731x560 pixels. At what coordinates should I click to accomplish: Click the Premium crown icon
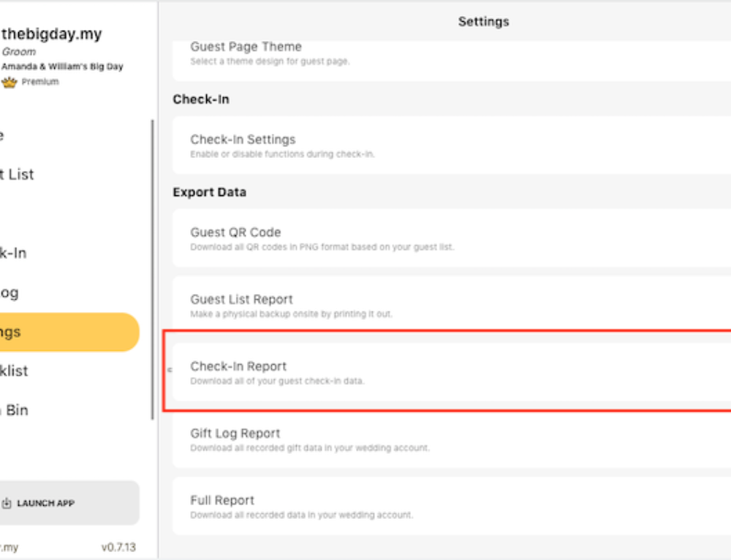click(9, 83)
